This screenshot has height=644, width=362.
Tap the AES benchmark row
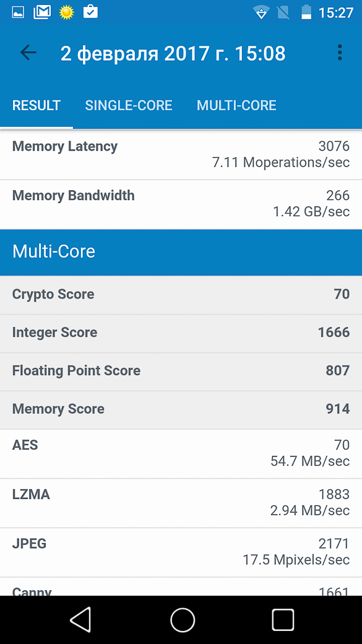pos(181,453)
